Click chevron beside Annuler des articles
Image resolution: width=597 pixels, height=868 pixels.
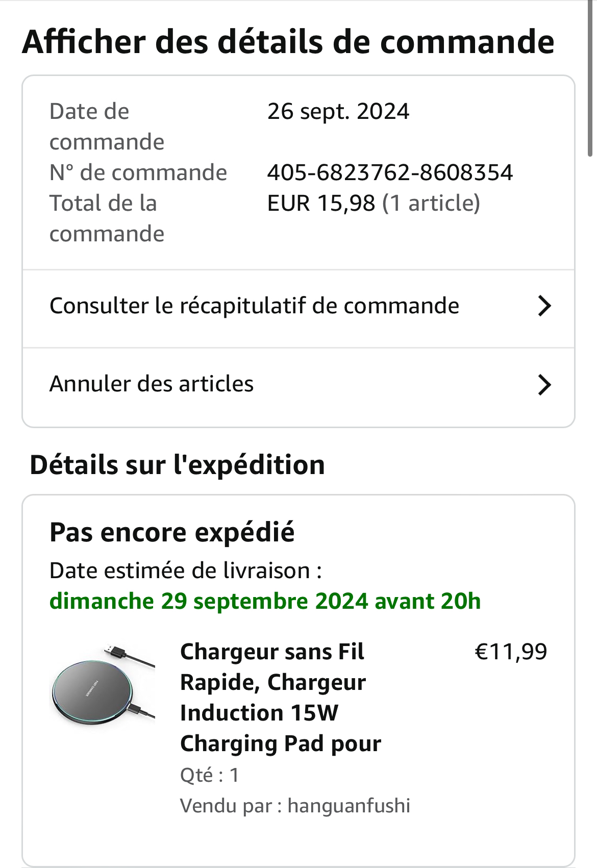(544, 385)
